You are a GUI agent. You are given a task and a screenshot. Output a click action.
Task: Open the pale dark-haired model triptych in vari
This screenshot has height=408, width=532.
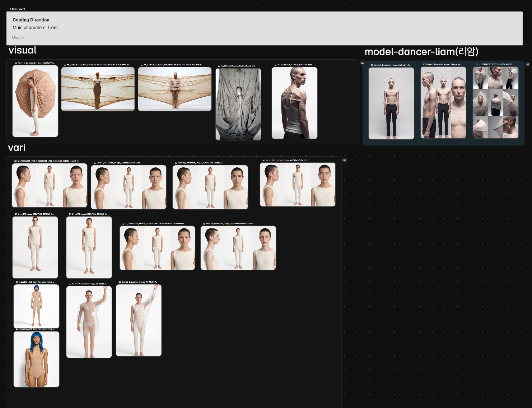tap(238, 248)
